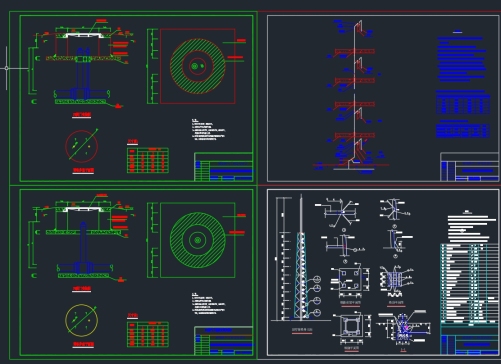
Task: Click the white notes text in top-left sheet
Action: (208, 129)
